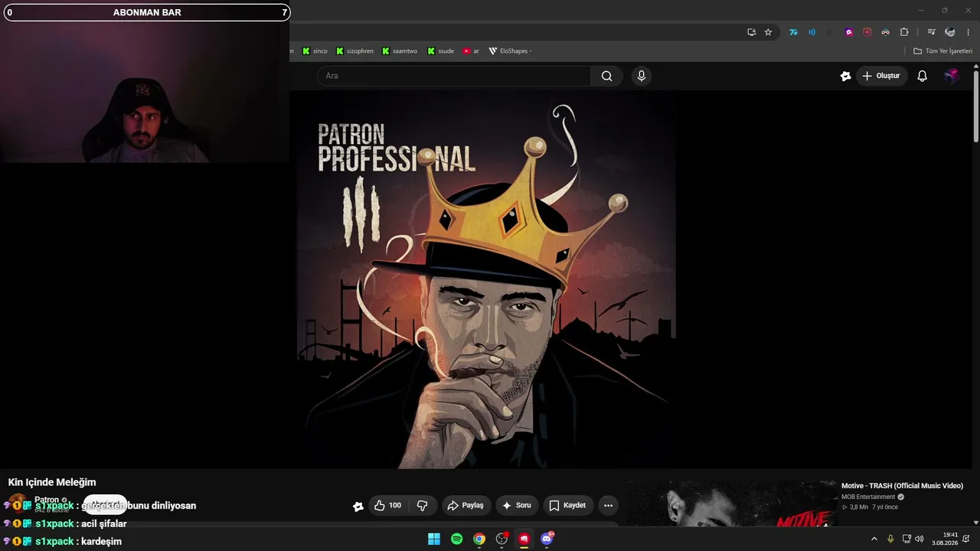Open the saamtwo bookmark
The width and height of the screenshot is (980, 551).
click(x=400, y=51)
